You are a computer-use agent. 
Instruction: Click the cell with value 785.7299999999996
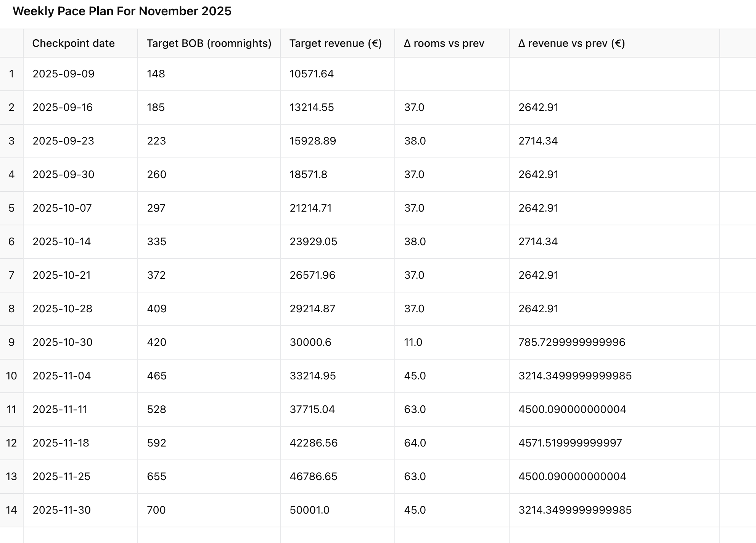pyautogui.click(x=571, y=342)
